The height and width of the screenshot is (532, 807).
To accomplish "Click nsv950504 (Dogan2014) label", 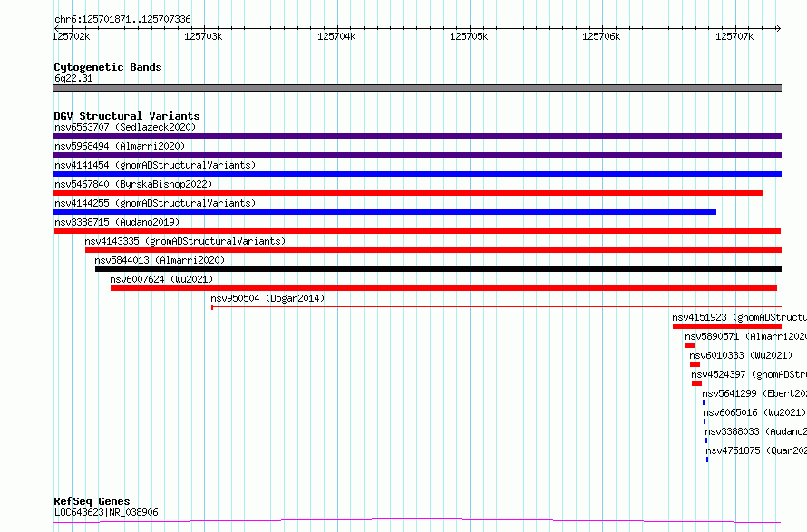I will (x=267, y=298).
